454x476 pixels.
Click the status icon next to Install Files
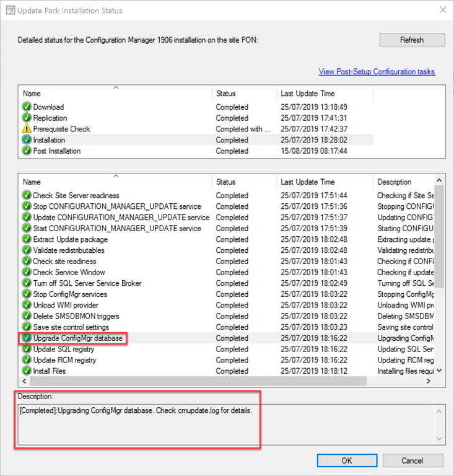pyautogui.click(x=27, y=371)
